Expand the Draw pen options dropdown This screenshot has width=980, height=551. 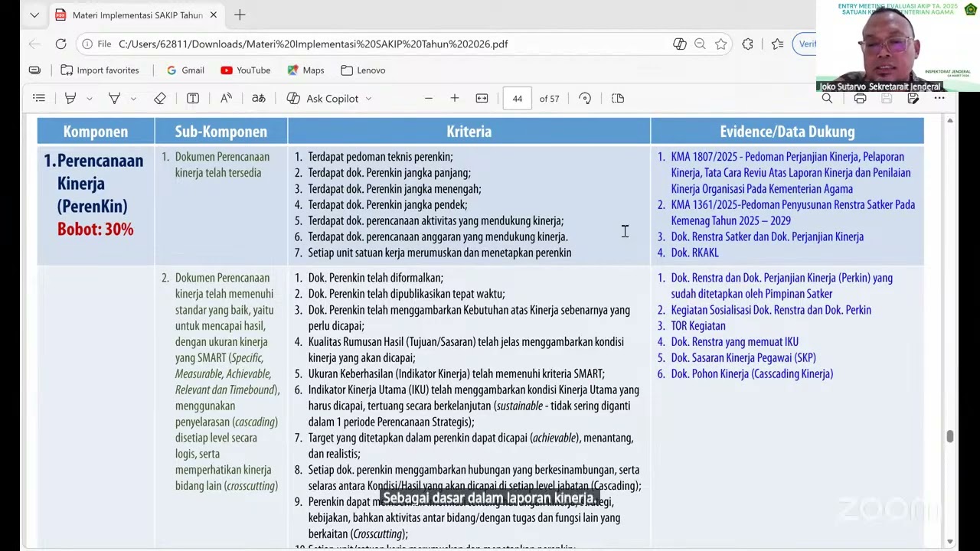pos(133,98)
